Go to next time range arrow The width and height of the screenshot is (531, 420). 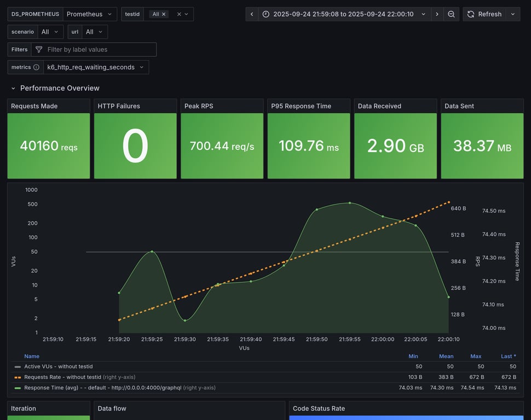(437, 14)
